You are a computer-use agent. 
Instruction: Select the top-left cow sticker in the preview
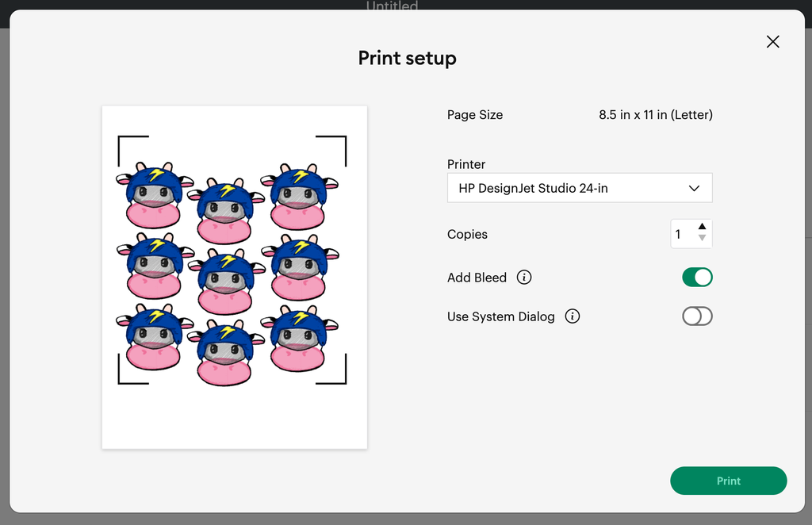click(154, 195)
